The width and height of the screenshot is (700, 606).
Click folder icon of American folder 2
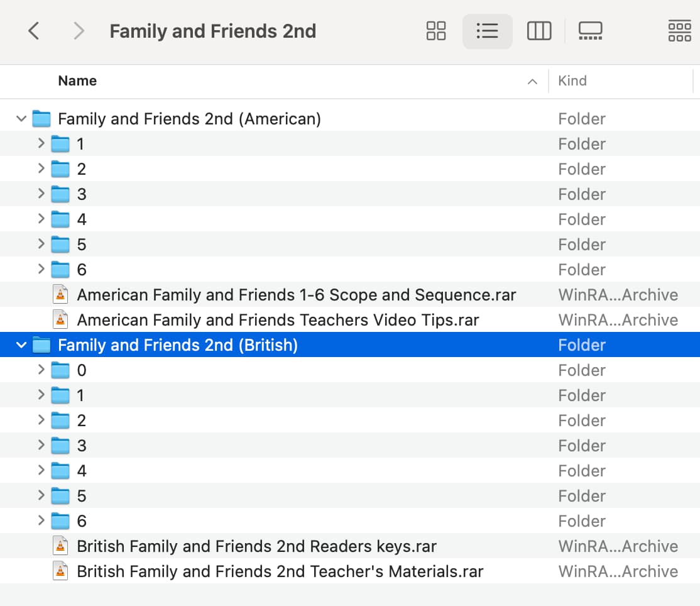tap(60, 169)
